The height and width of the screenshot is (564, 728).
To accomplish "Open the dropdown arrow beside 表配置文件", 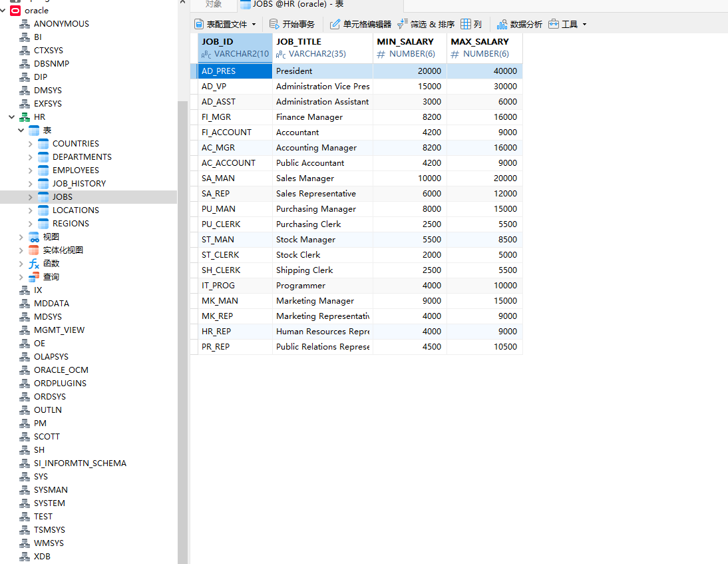I will tap(254, 24).
